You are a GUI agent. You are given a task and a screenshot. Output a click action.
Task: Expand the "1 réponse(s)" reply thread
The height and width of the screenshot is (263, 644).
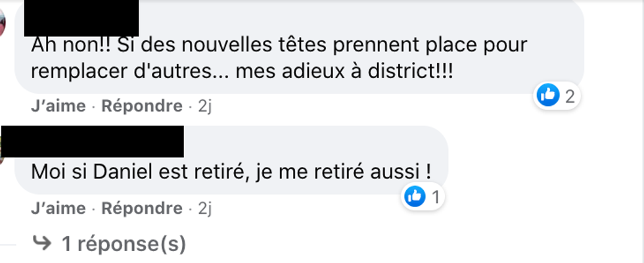[x=123, y=245]
